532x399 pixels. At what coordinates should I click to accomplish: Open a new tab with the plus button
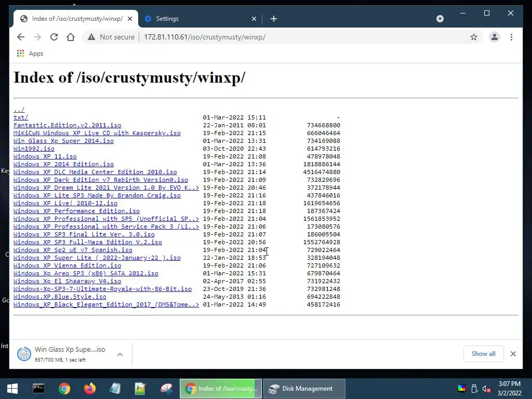274,19
